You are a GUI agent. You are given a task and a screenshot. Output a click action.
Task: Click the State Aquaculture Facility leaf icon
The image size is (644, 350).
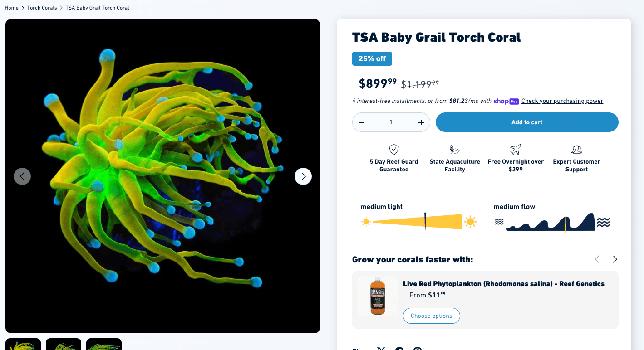pyautogui.click(x=454, y=149)
